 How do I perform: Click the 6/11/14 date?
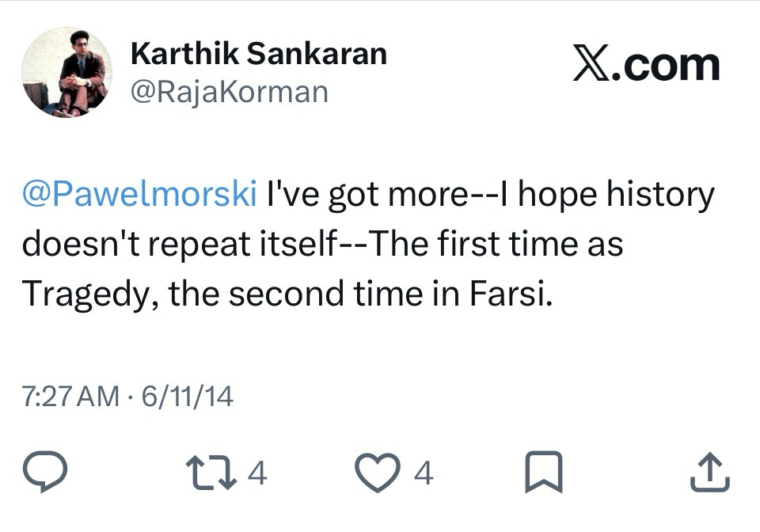[x=188, y=395]
